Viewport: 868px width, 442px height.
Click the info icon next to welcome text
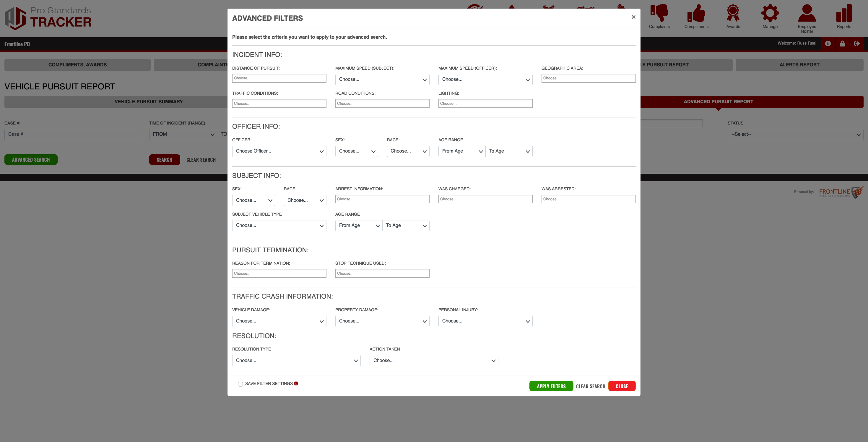point(828,43)
